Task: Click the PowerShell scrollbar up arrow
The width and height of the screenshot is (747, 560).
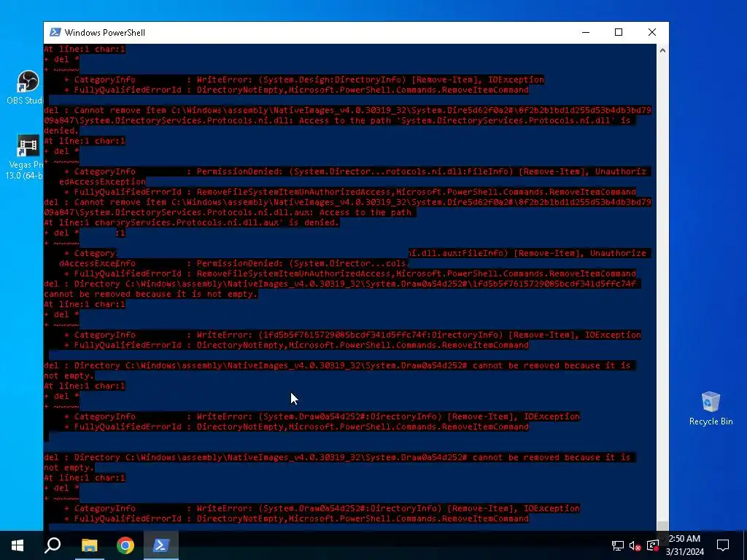Action: (662, 50)
